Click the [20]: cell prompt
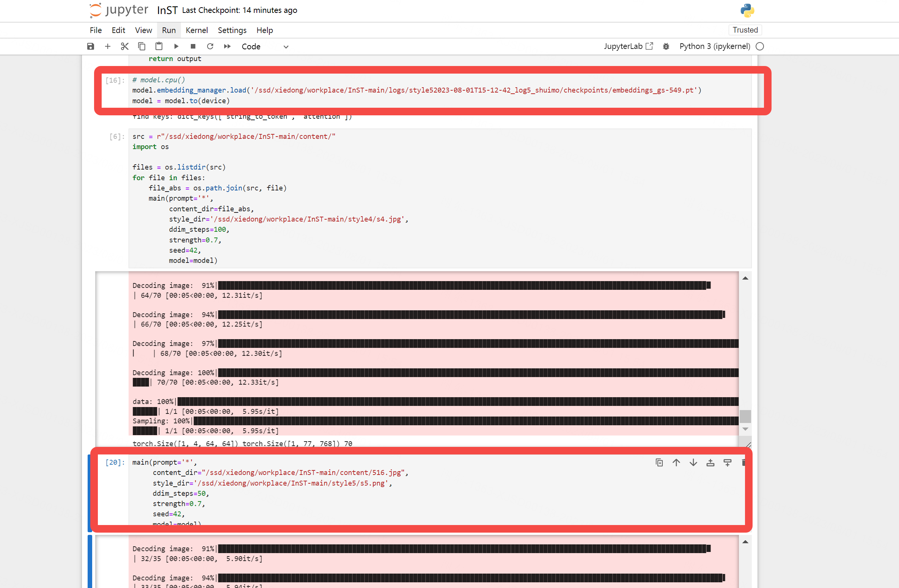The image size is (899, 588). click(115, 462)
